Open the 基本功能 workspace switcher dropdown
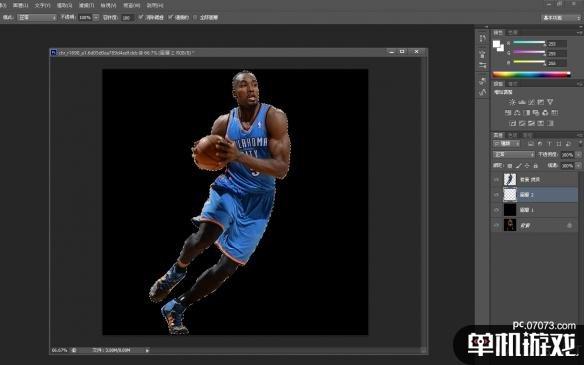Viewport: 584px width, 365px height. point(561,18)
